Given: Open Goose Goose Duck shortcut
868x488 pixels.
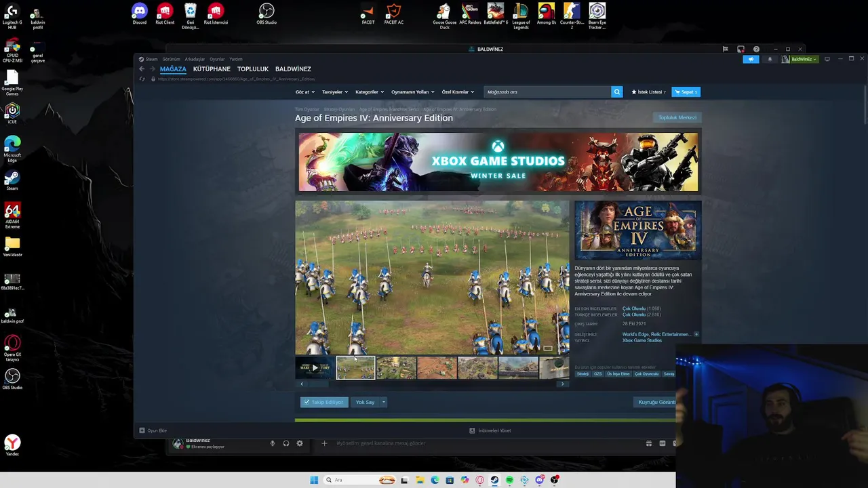Looking at the screenshot, I should 444,16.
